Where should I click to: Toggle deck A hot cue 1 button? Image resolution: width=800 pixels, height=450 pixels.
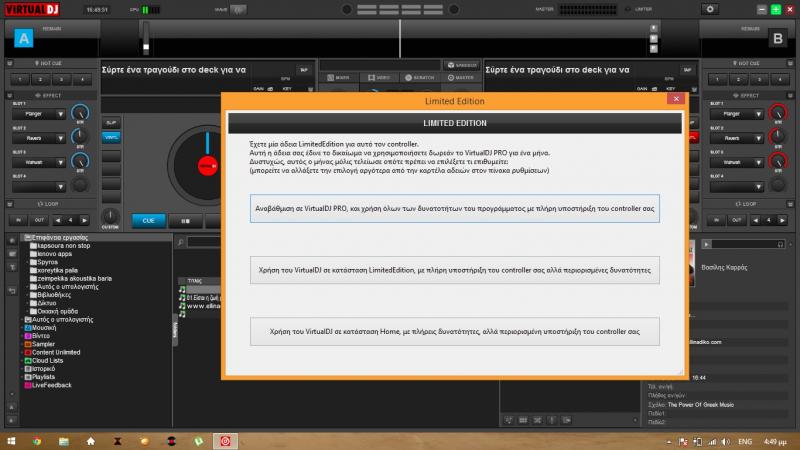click(x=20, y=79)
